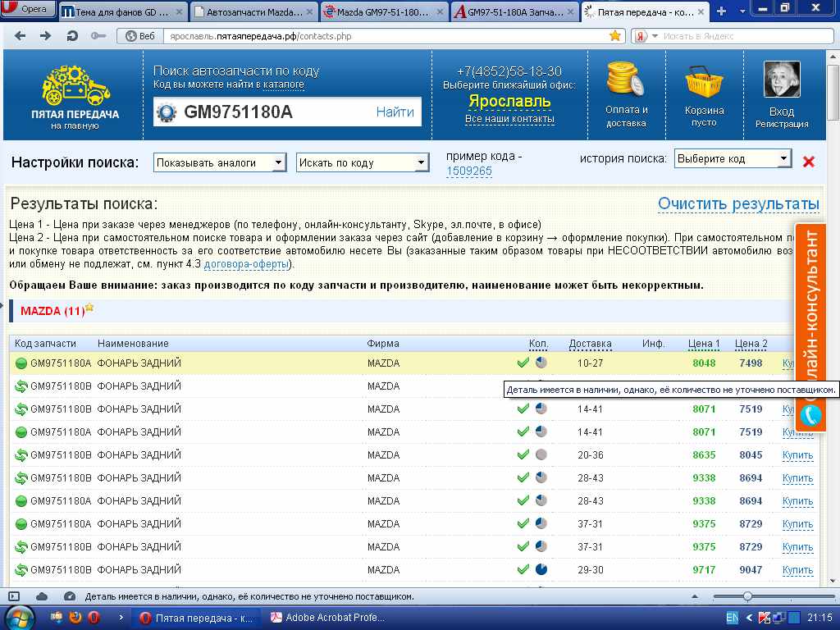
Task: Switch to the "Тема для фанов GD" tab
Action: pyautogui.click(x=121, y=11)
